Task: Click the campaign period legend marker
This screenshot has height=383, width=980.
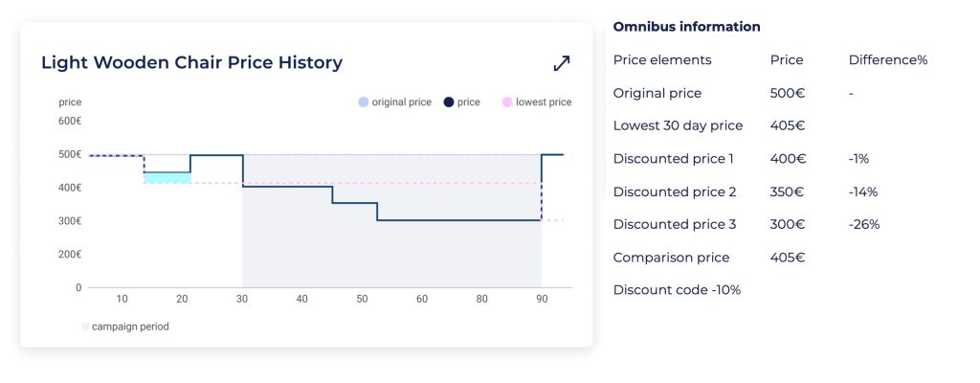Action: pyautogui.click(x=85, y=327)
